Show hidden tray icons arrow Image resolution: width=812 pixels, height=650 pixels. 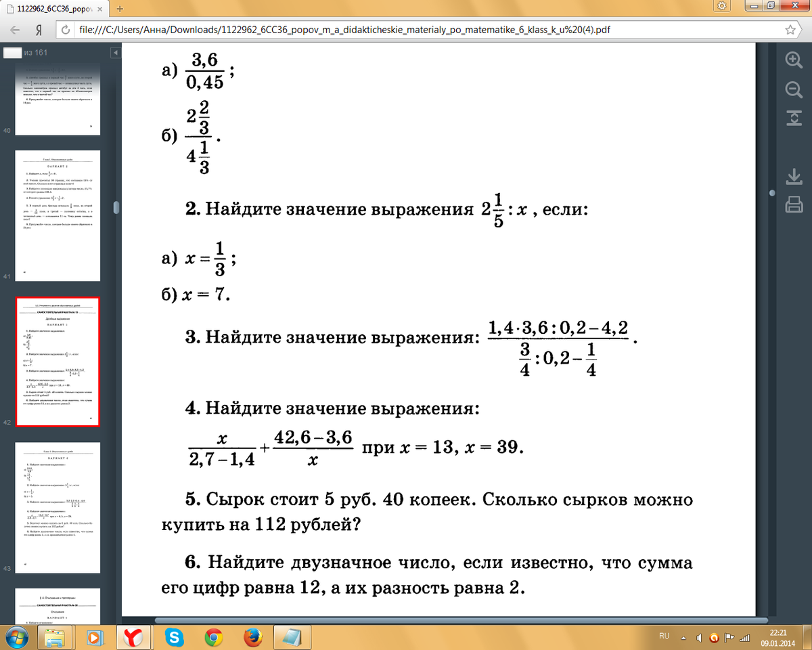coord(684,637)
